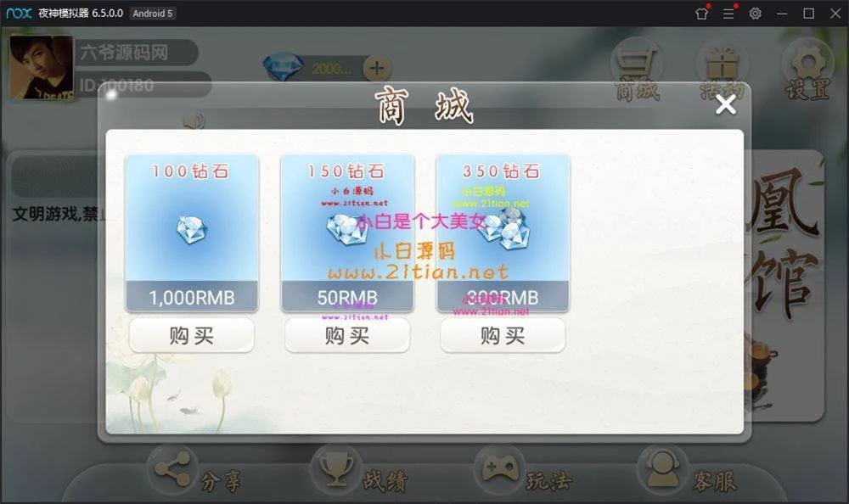Open the 战绩 trophy icon
The height and width of the screenshot is (504, 849).
coord(335,469)
